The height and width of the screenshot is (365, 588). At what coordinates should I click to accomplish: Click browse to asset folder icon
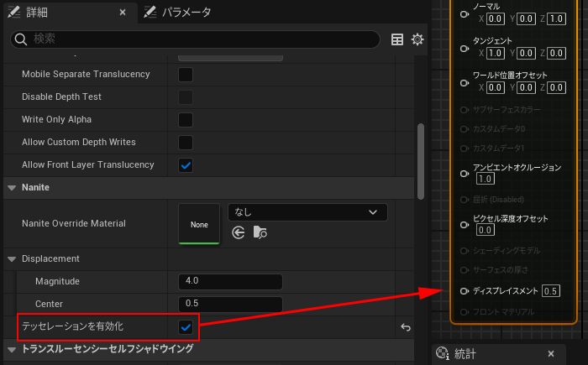pos(260,232)
